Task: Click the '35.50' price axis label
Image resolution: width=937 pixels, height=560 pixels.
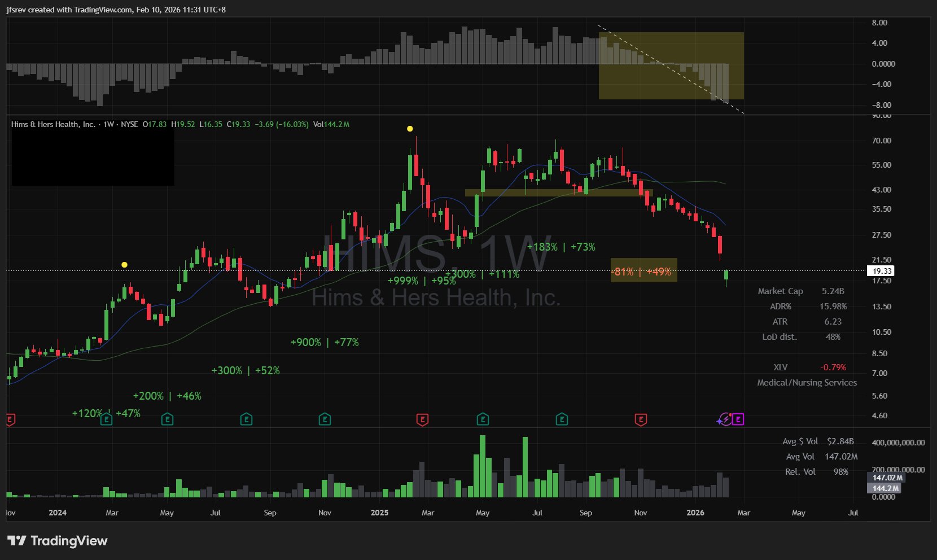Action: click(882, 209)
